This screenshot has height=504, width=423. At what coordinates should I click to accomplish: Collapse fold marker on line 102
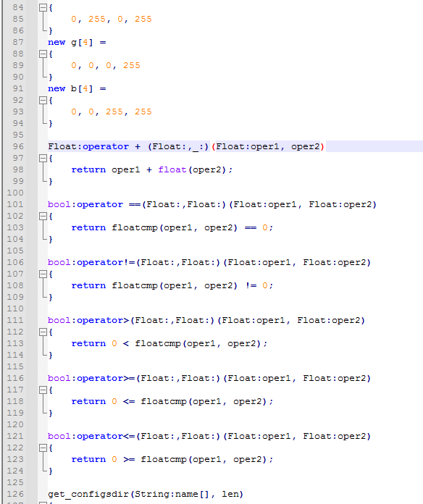tap(43, 217)
